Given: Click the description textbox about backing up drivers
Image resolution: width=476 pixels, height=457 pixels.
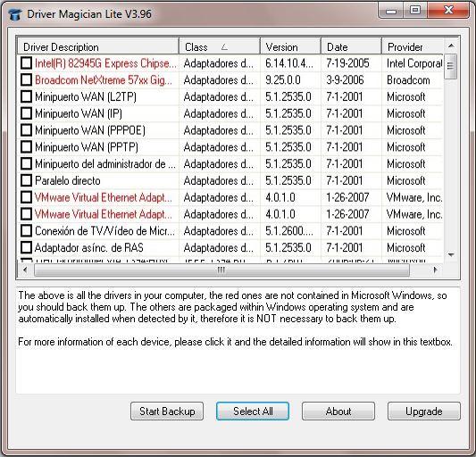Looking at the screenshot, I should pos(238,340).
